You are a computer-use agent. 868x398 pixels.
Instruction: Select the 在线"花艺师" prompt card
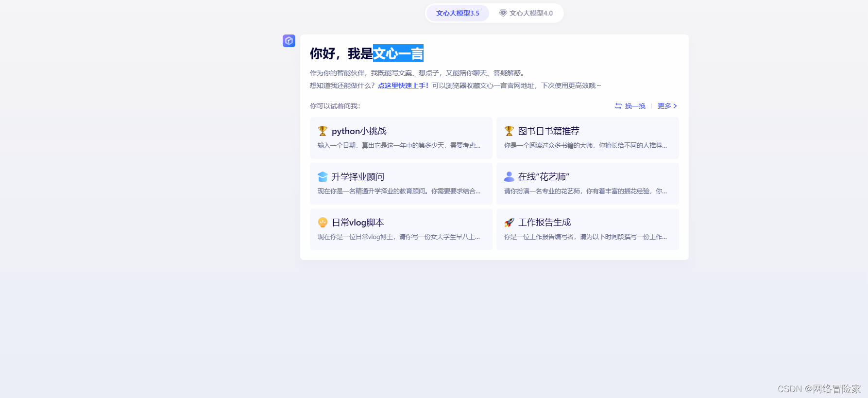(588, 184)
